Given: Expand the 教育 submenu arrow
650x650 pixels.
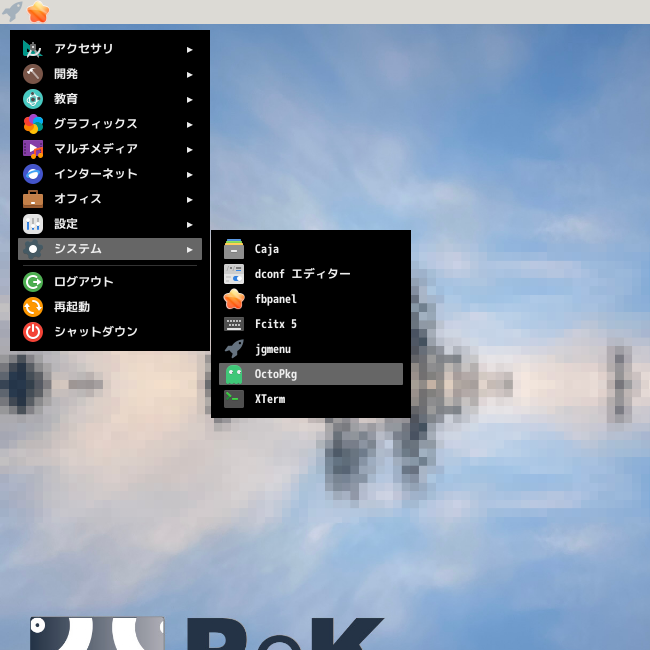Looking at the screenshot, I should tap(189, 99).
